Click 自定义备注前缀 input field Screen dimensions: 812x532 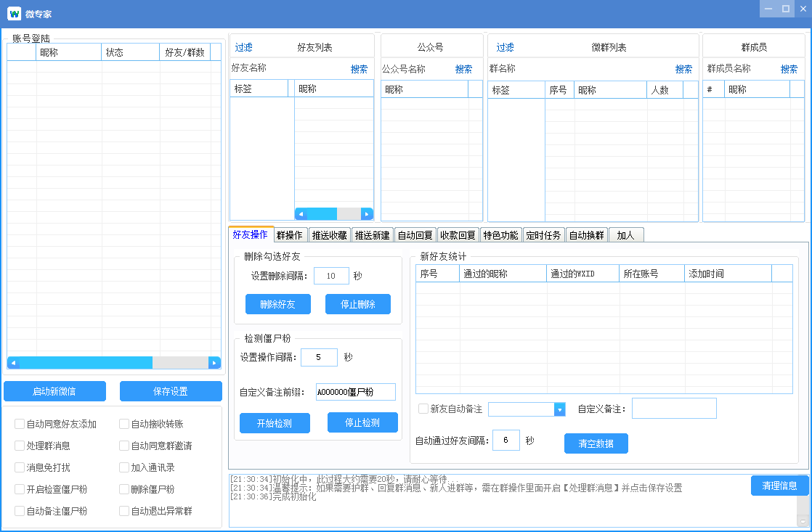point(356,392)
